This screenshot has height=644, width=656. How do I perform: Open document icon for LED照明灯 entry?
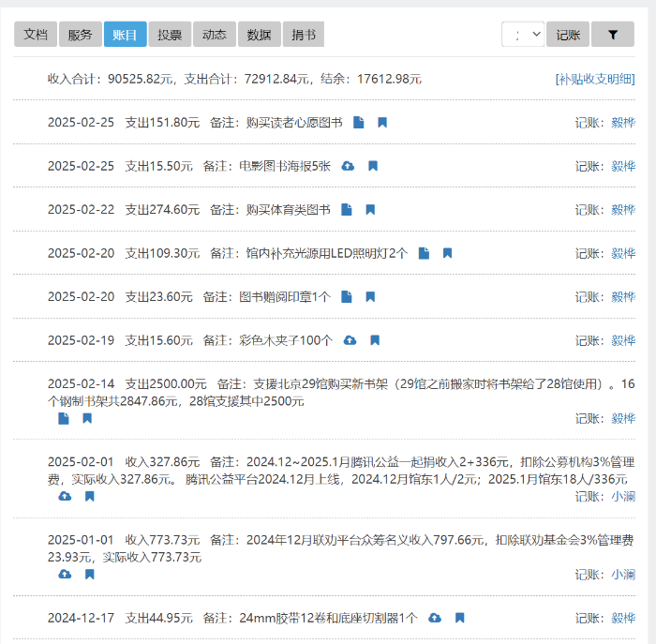point(424,253)
